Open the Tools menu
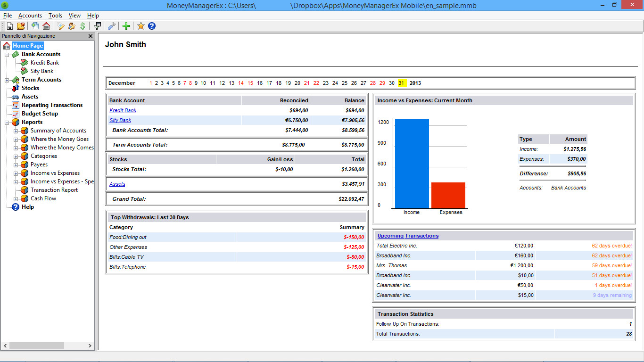Image resolution: width=644 pixels, height=362 pixels. [x=55, y=16]
